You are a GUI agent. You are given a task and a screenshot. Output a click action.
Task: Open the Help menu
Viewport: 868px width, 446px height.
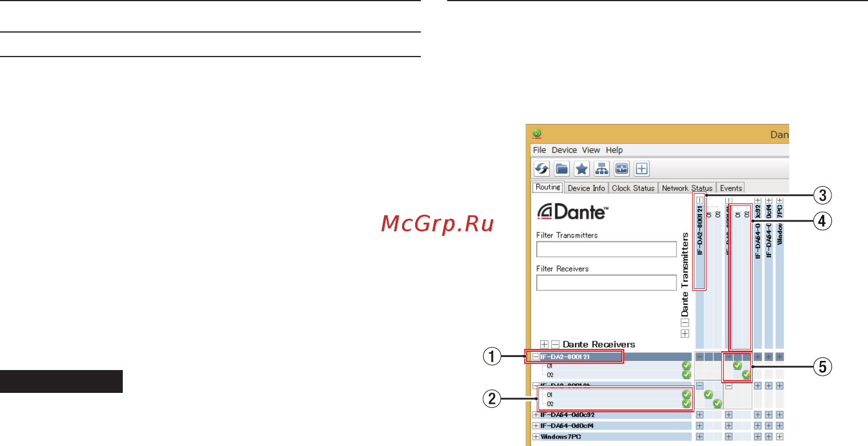[614, 150]
